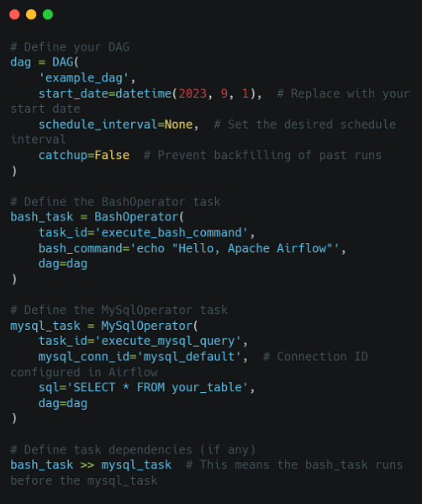Click the MySqlOperator constructor call
The image size is (422, 504).
pyautogui.click(x=150, y=326)
